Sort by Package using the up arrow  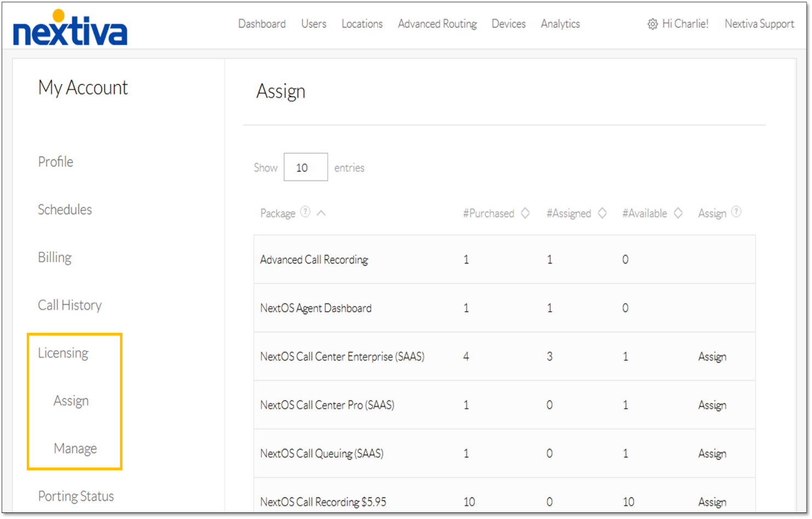pos(321,213)
